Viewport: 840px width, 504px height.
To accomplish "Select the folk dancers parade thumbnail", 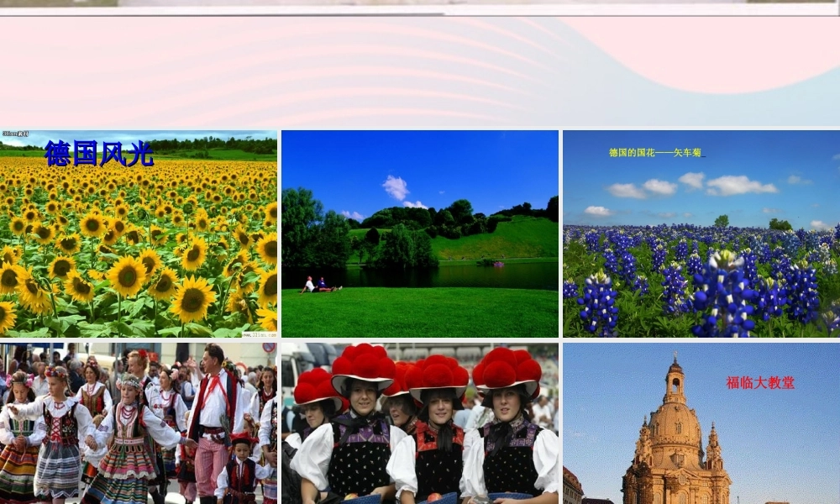I will pos(139,423).
